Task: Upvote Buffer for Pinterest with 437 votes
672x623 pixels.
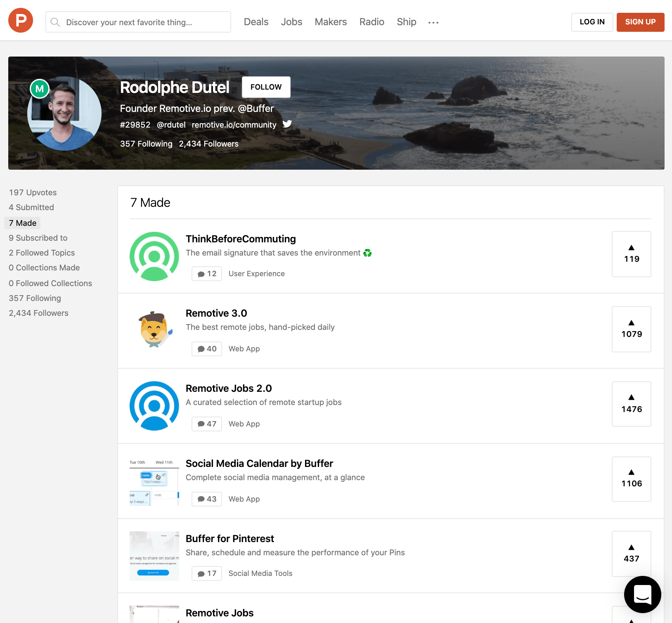Action: point(632,554)
